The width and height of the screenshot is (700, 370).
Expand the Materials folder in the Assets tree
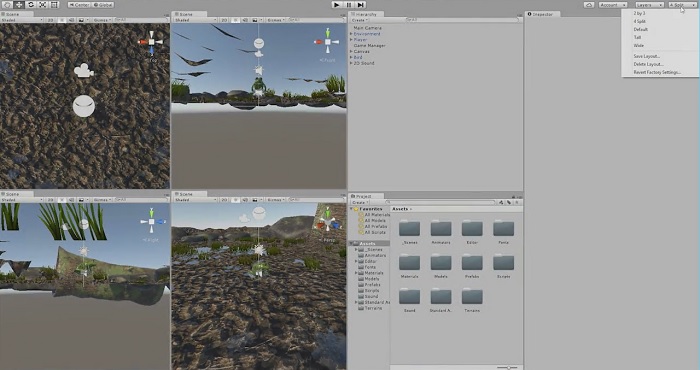[356, 273]
